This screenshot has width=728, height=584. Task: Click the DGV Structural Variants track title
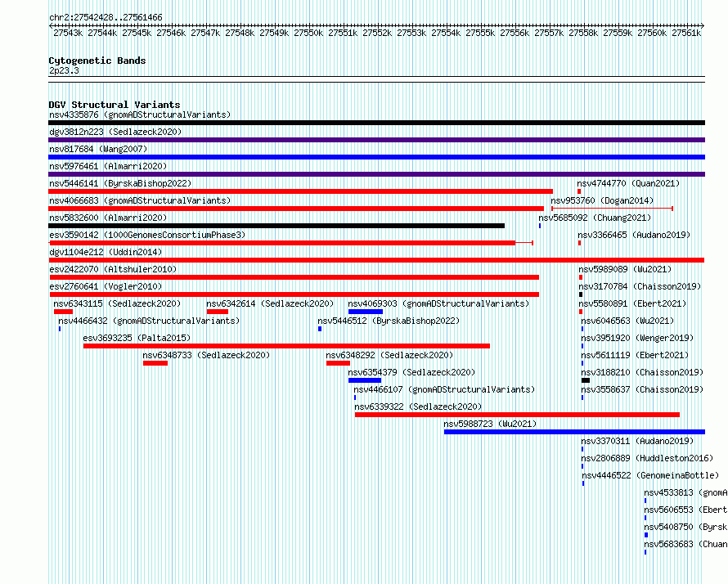pos(115,105)
